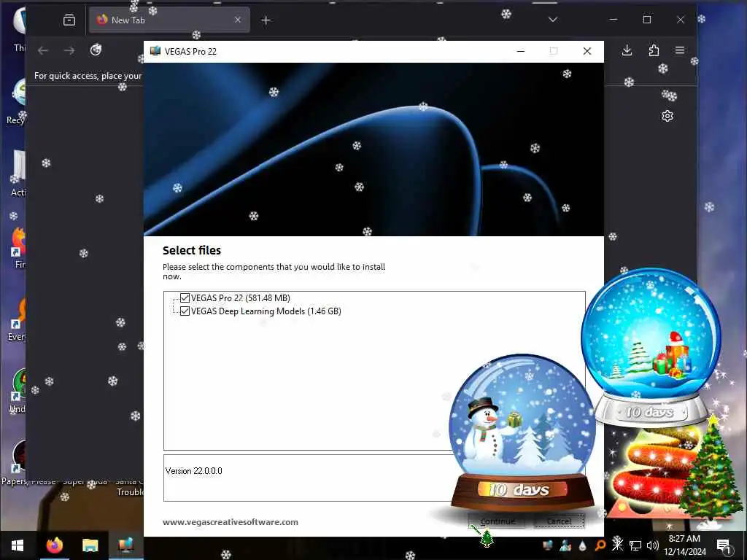747x560 pixels.
Task: Open the www.vegascreativesoftware.com link
Action: pos(230,522)
